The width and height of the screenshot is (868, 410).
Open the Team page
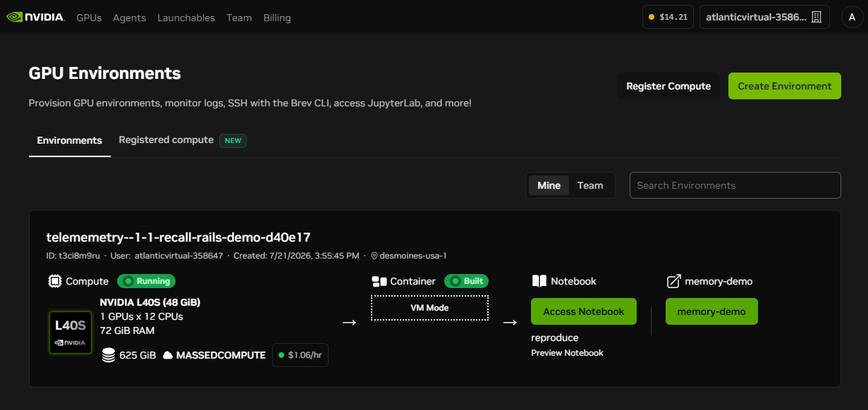pos(239,18)
